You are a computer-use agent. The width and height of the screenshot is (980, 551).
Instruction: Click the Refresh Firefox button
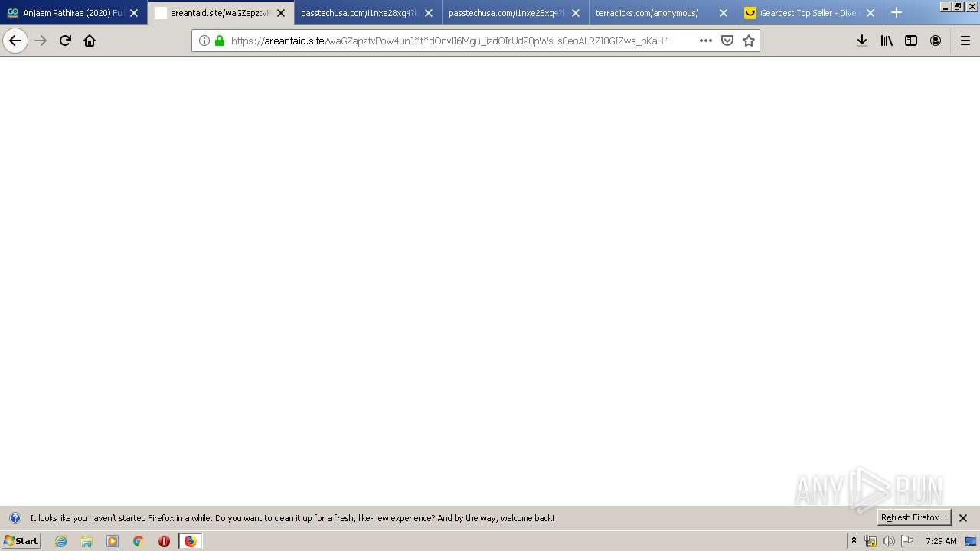(x=914, y=517)
